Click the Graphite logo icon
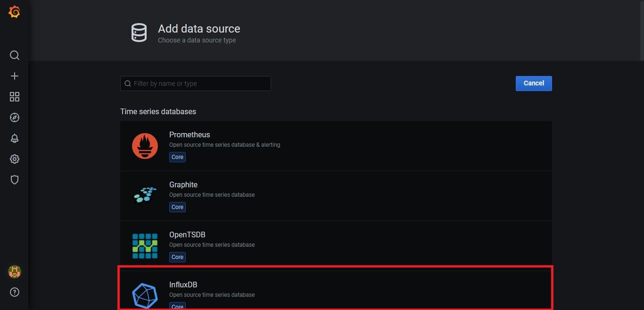 (x=145, y=195)
